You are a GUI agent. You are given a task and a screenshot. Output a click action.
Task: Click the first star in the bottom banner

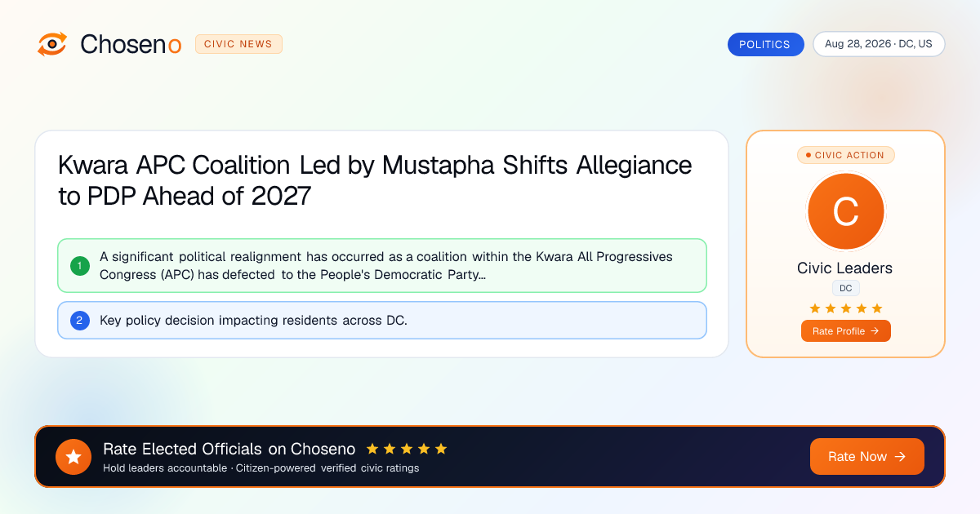click(372, 449)
